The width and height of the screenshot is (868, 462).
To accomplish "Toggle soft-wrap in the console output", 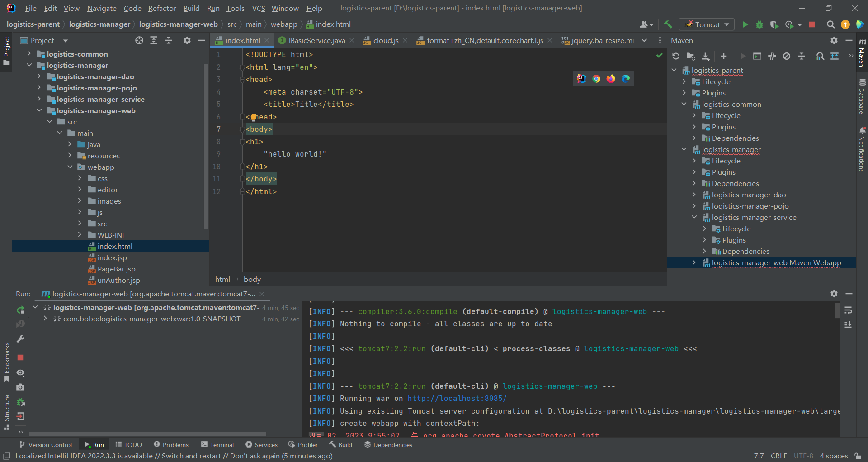I will pyautogui.click(x=848, y=310).
